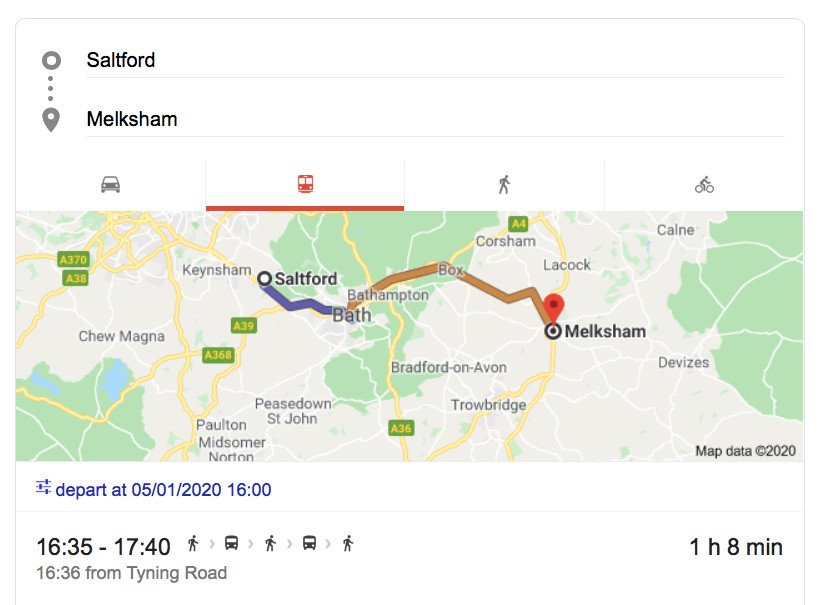Click the first bus icon in route
This screenshot has height=605, width=821.
pos(231,544)
